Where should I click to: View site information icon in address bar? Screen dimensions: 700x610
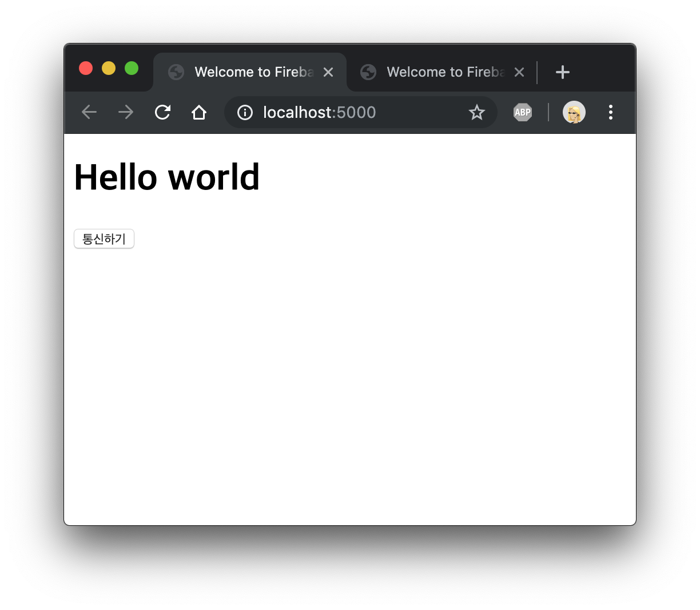click(x=245, y=112)
